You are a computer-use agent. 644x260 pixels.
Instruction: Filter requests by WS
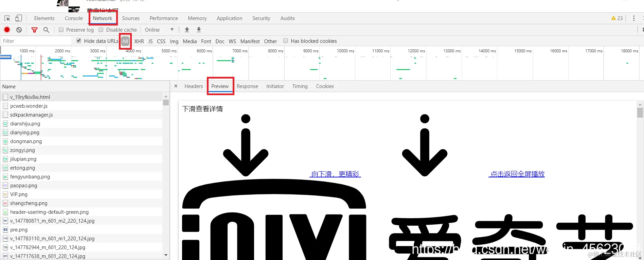click(x=232, y=41)
